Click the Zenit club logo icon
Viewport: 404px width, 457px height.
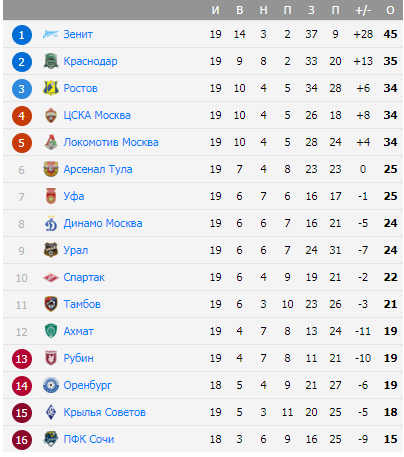(51, 34)
